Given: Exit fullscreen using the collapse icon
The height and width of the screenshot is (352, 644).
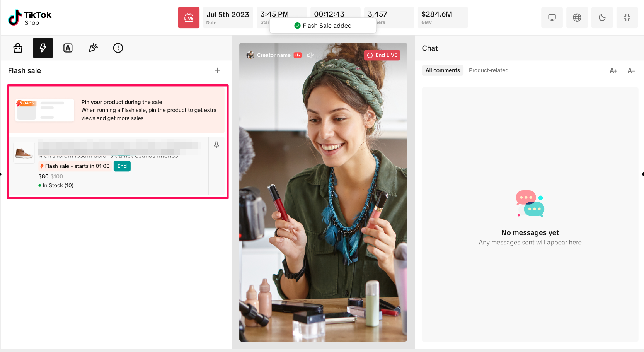Looking at the screenshot, I should 627,17.
